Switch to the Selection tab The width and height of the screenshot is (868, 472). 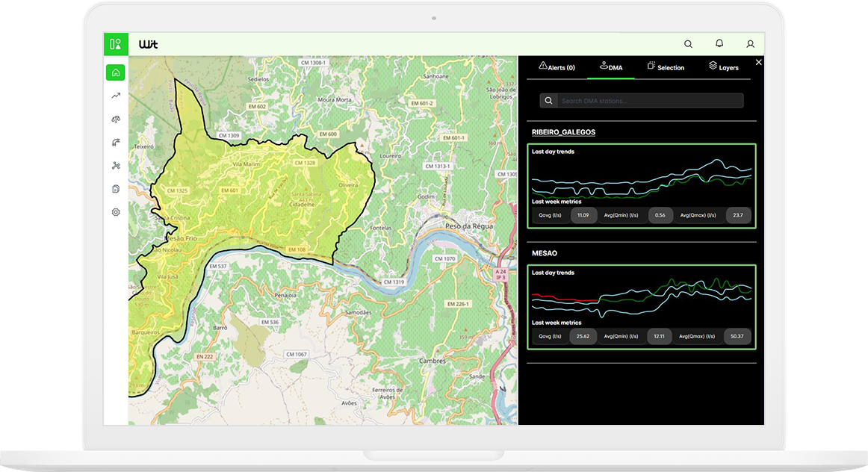[x=666, y=67]
